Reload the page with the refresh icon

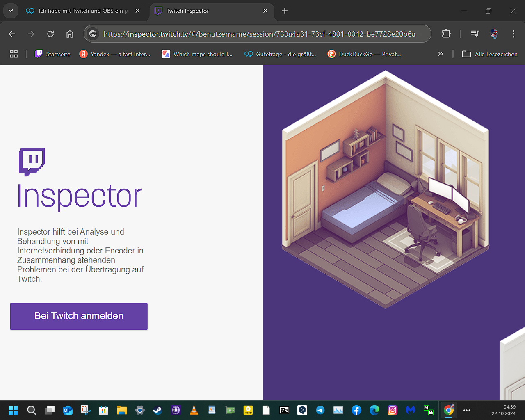pos(50,34)
